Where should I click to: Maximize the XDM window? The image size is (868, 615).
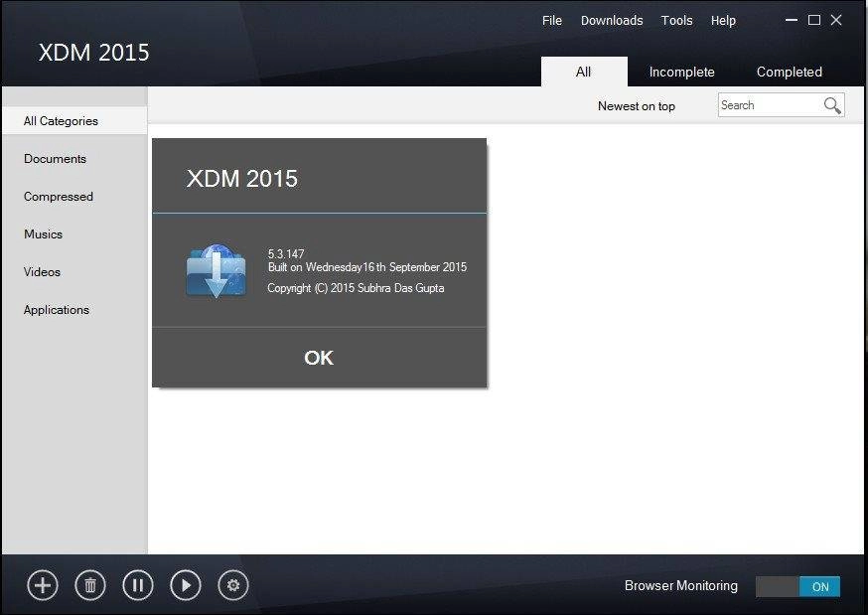click(x=813, y=20)
